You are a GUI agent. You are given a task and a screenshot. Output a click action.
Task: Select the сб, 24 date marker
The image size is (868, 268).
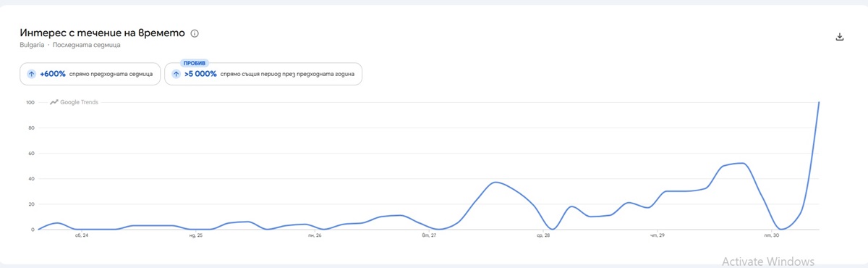point(81,235)
